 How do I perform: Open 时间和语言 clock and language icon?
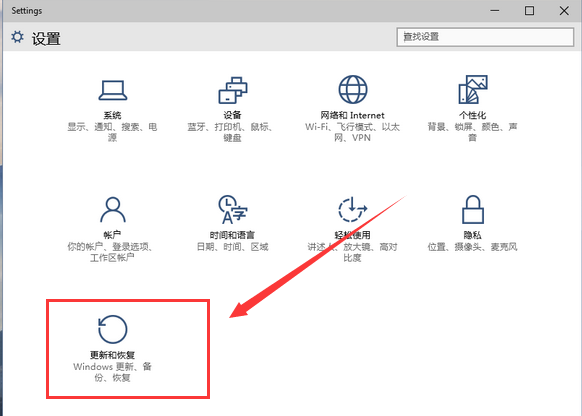pyautogui.click(x=233, y=210)
